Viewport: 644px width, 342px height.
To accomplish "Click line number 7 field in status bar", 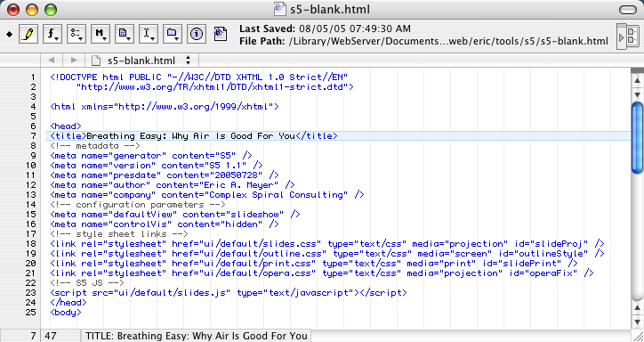I will point(20,336).
